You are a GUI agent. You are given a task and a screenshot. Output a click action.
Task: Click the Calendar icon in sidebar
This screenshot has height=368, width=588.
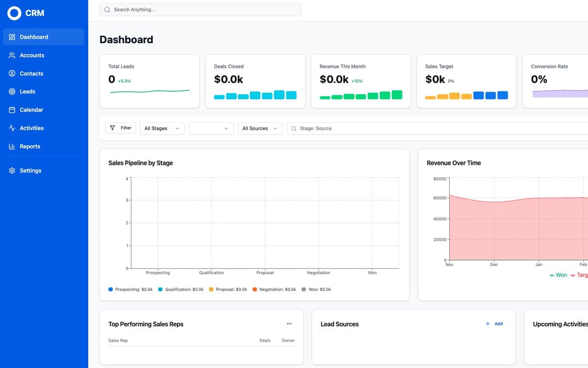point(12,110)
